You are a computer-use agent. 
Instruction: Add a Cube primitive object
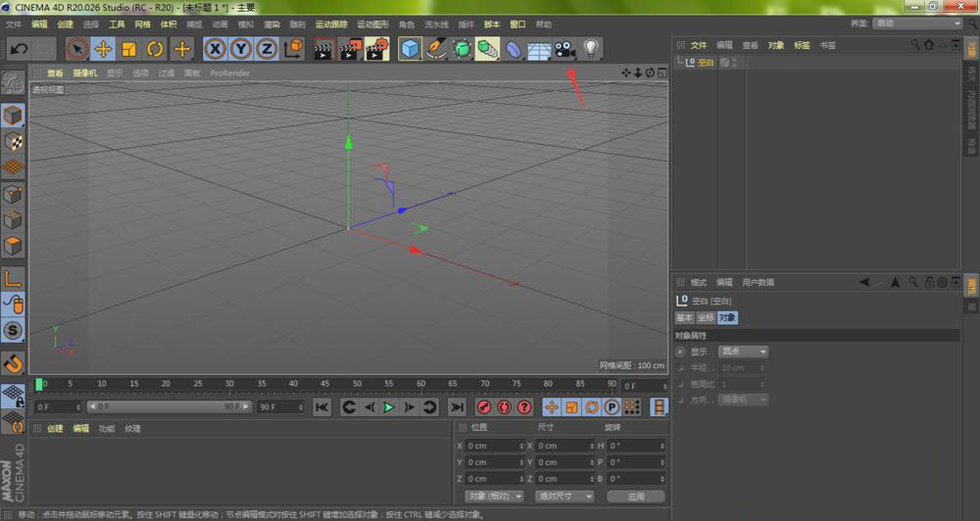(x=410, y=49)
